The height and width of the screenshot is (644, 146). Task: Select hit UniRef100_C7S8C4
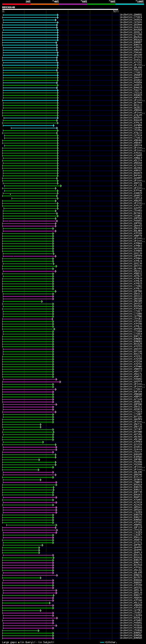tap(131, 17)
